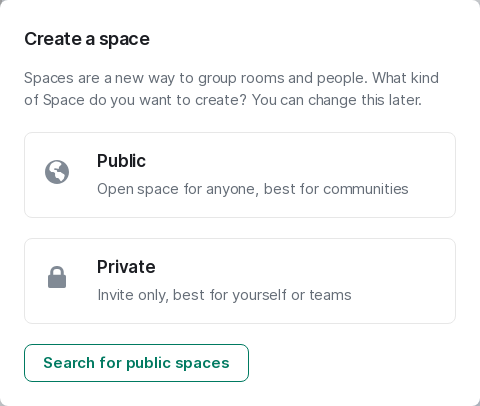Click the padlock icon for Private space

pos(57,277)
